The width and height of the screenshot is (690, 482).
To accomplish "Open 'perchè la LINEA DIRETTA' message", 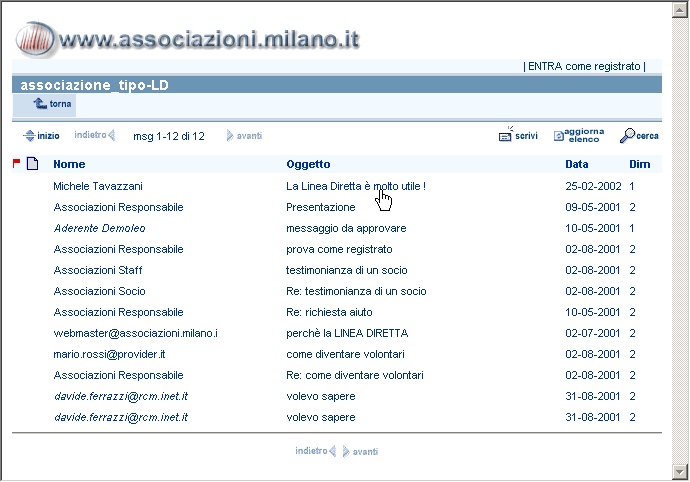I will (347, 333).
